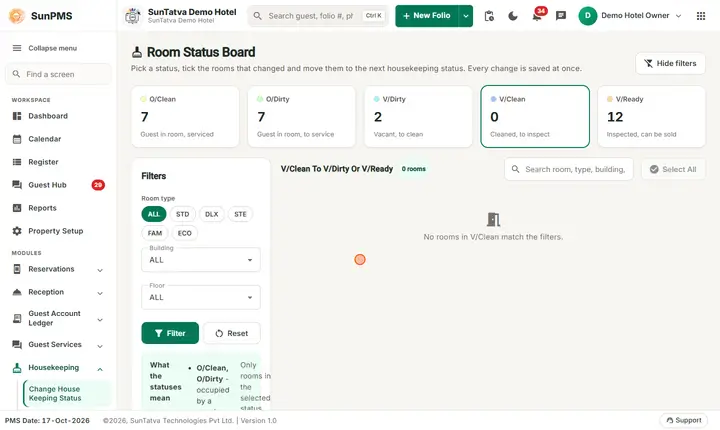Viewport: 720px width, 430px height.
Task: Click the clipboard clock icon in header
Action: pyautogui.click(x=489, y=16)
